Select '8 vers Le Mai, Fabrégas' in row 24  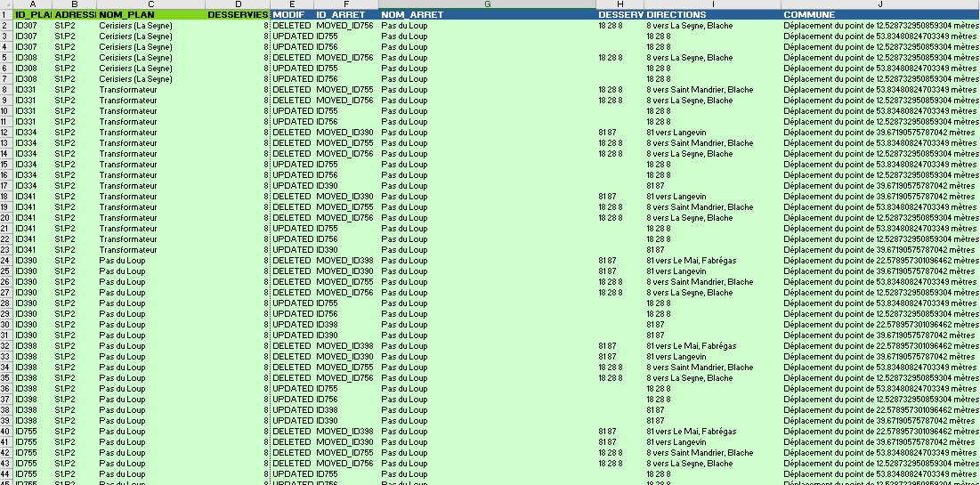(x=712, y=261)
